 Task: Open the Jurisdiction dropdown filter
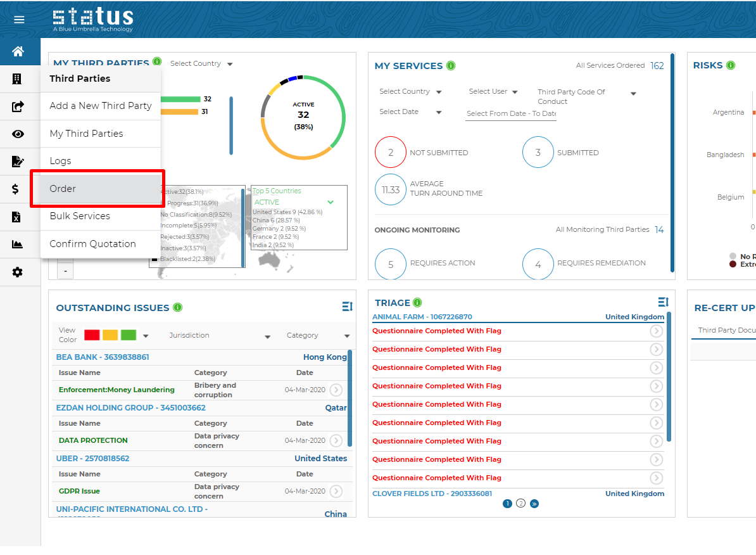coord(220,336)
